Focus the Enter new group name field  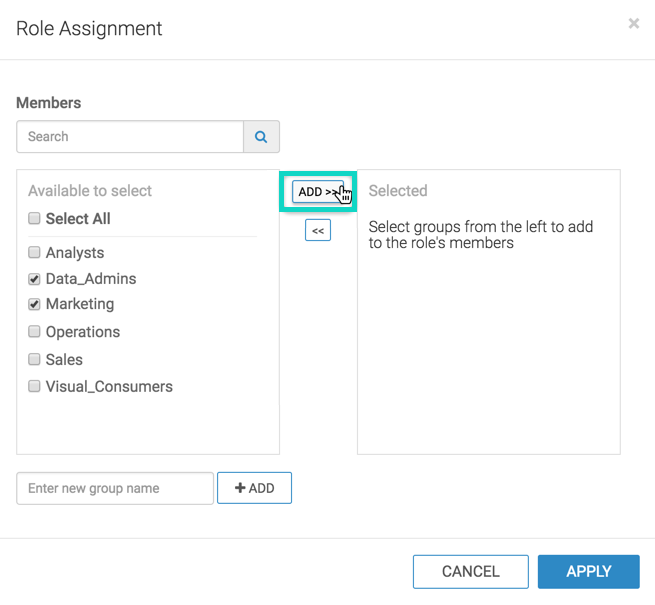pos(115,488)
